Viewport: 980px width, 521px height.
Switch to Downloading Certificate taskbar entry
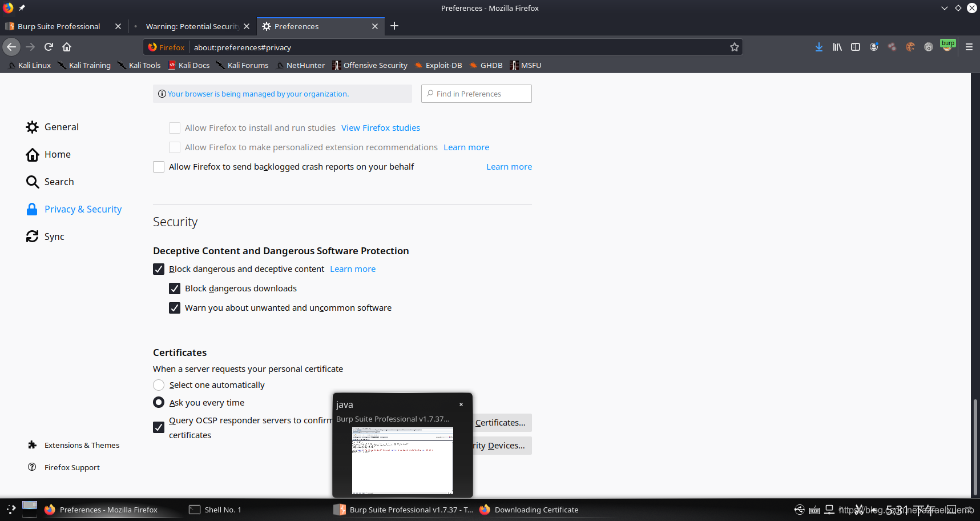click(x=529, y=510)
